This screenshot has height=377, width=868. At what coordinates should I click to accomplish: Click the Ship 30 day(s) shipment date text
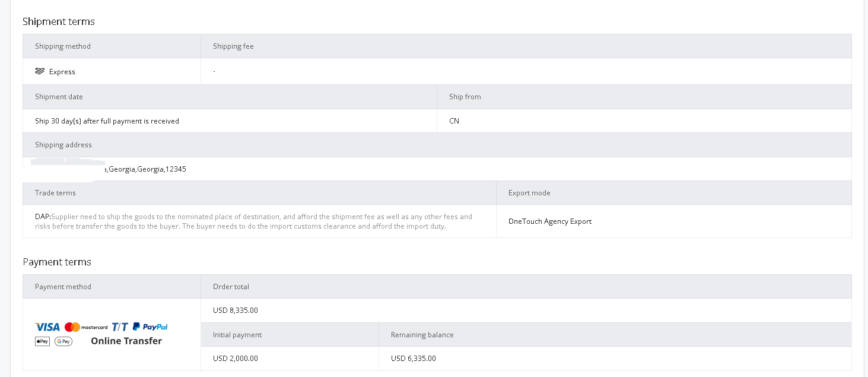click(107, 121)
